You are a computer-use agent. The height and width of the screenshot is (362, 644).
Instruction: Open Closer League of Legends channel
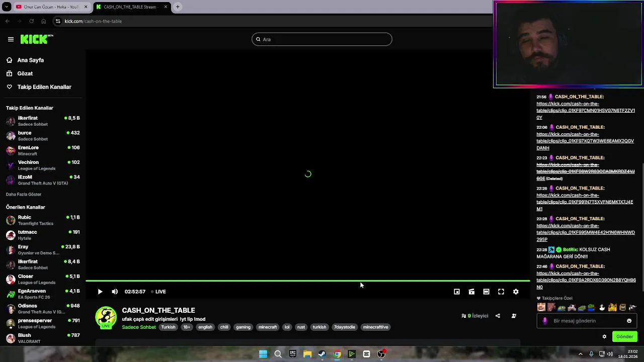43,279
